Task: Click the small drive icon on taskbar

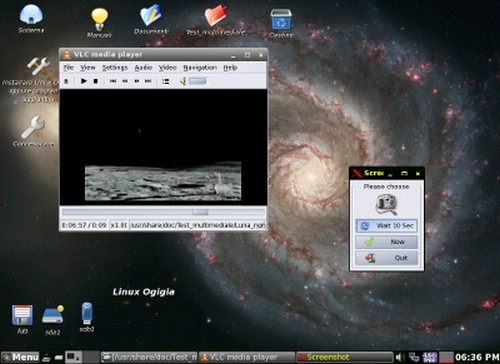Action: 59,358
